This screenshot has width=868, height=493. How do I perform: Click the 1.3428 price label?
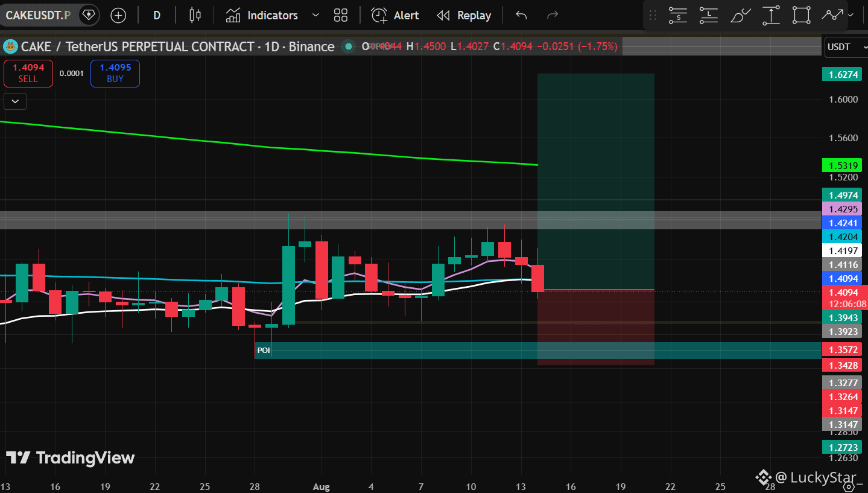coord(841,364)
